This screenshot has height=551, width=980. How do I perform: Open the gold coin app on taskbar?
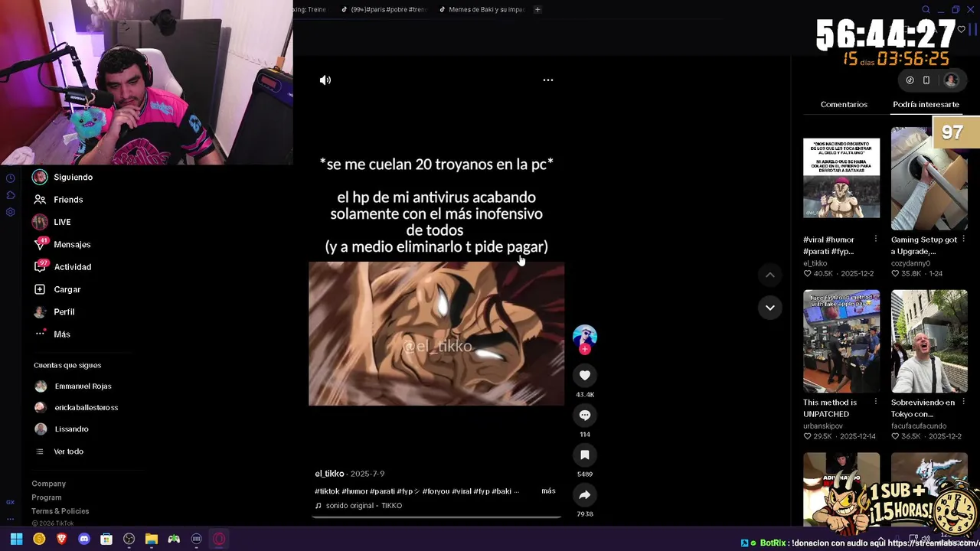(39, 539)
